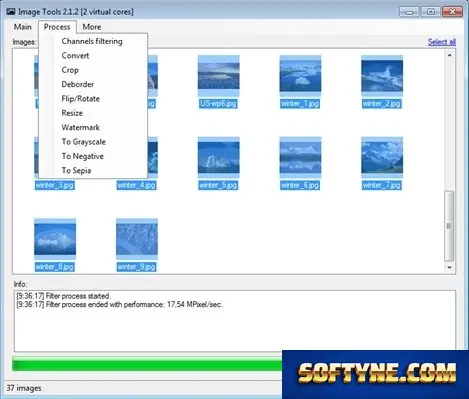469x399 pixels.
Task: Choose Channels filtering from Process menu
Action: pos(93,41)
